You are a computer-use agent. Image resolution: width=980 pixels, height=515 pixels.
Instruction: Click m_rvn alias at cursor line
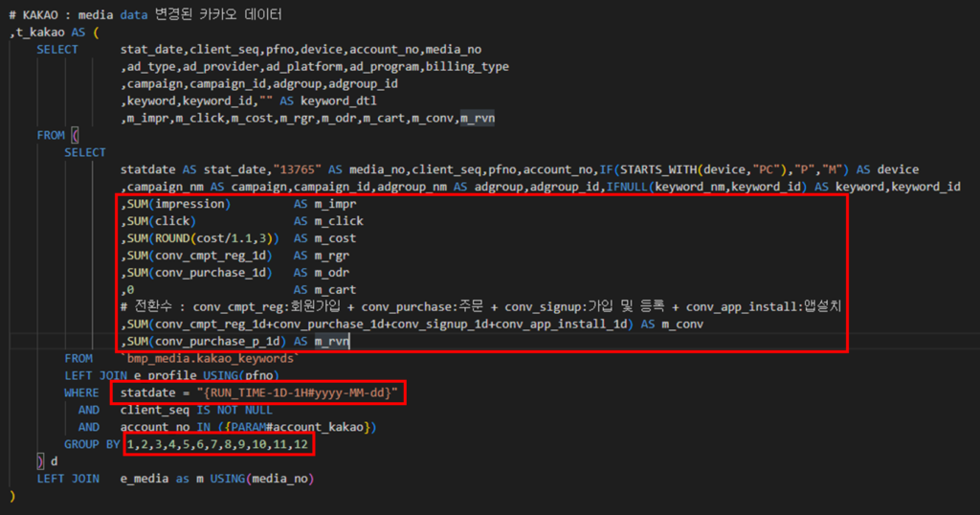click(x=332, y=341)
